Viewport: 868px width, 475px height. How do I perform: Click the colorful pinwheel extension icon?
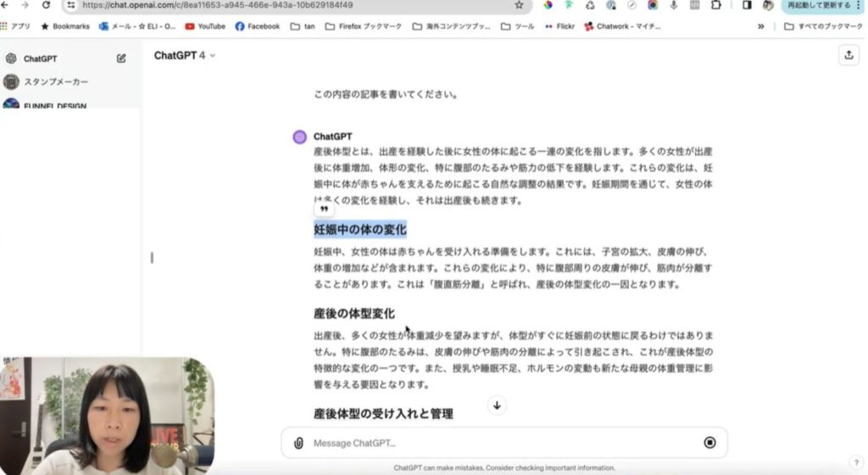[x=548, y=5]
